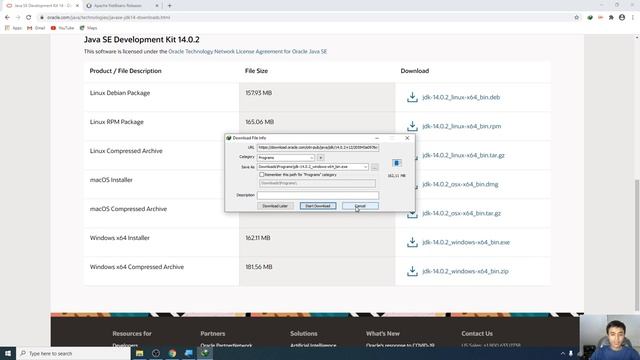Close the Apache NetBeans Releases tab

coord(157,6)
